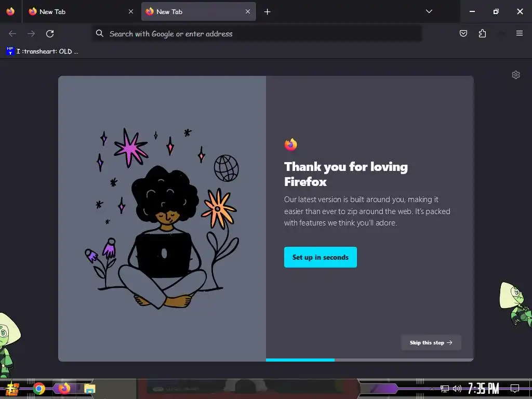Close the first New Tab

coord(131,11)
